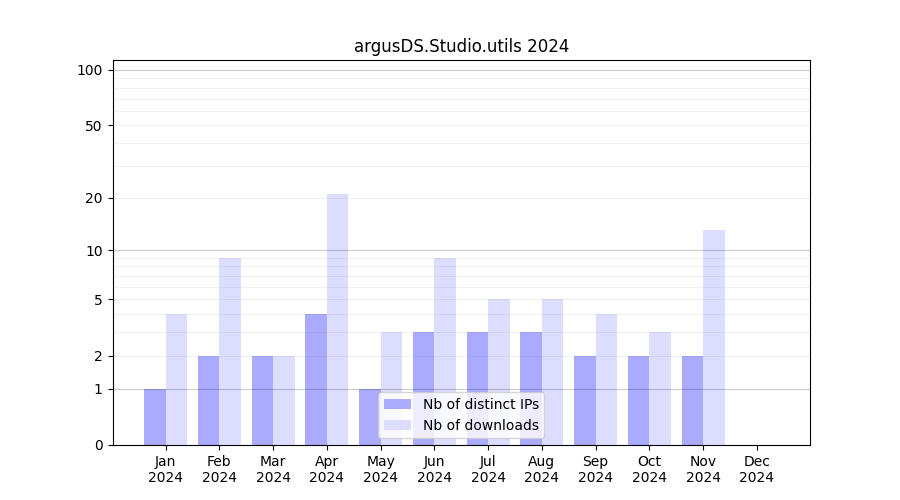Select the August downloads bar
This screenshot has width=900, height=500.
[x=552, y=372]
